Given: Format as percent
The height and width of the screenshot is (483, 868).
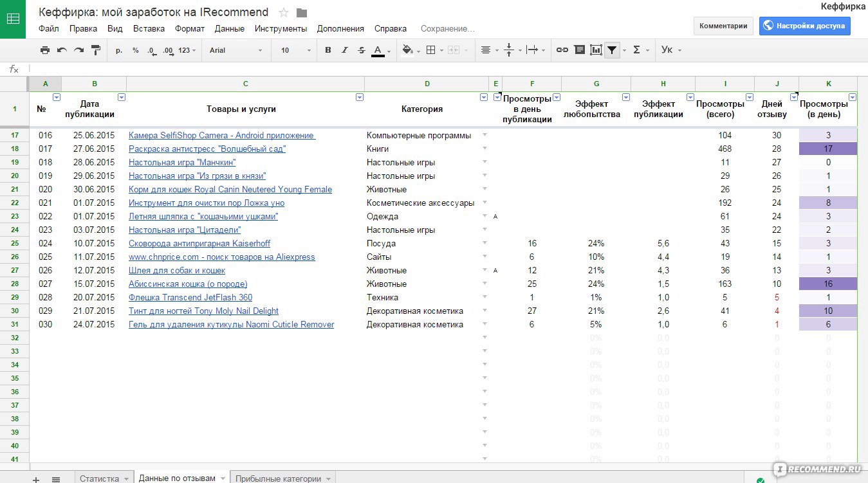Looking at the screenshot, I should point(136,50).
